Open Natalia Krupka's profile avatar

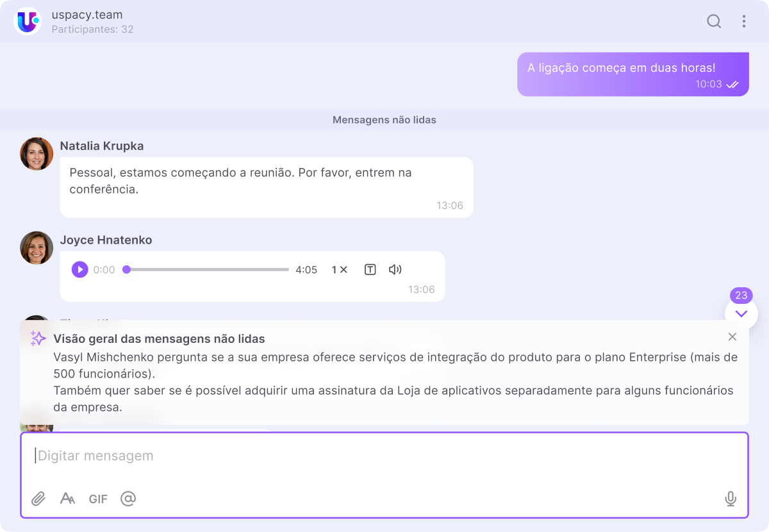37,154
